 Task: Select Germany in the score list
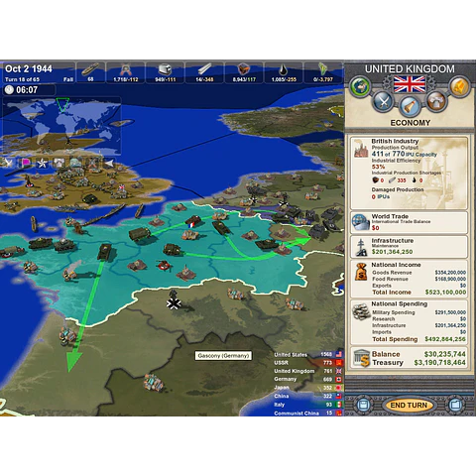pyautogui.click(x=307, y=379)
